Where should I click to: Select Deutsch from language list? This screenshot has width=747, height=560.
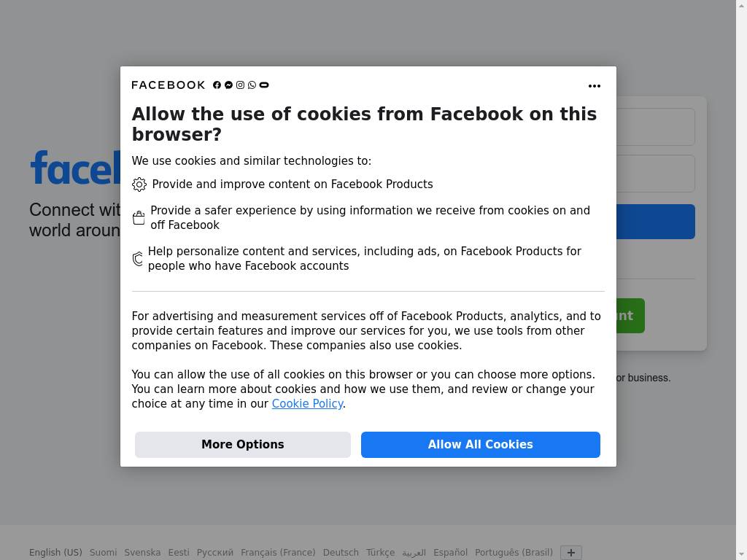341,553
